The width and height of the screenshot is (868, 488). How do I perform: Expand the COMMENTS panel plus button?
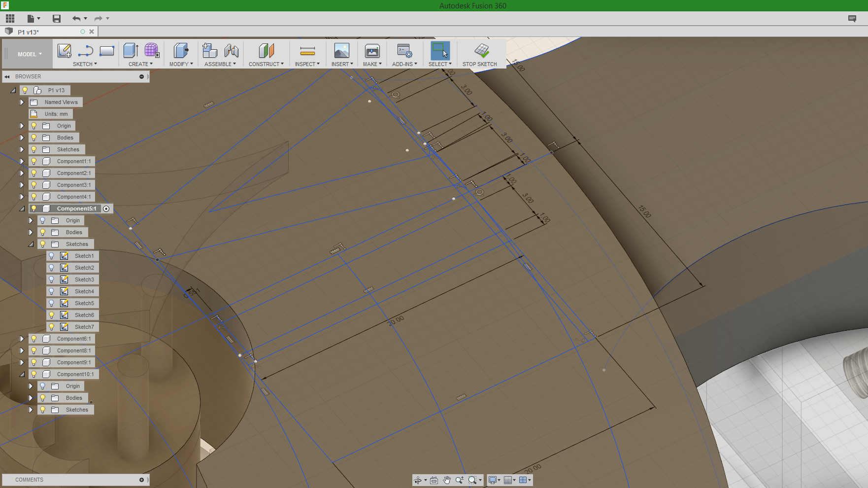[142, 480]
